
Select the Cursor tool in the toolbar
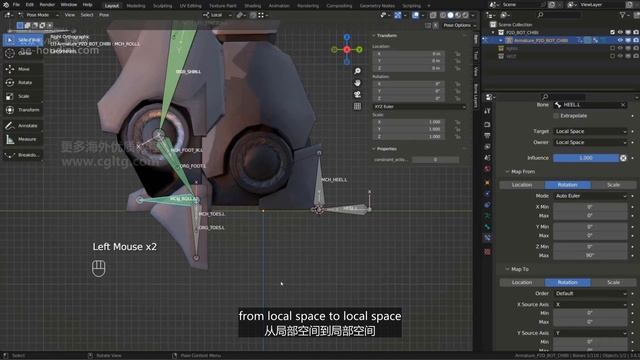(22, 53)
